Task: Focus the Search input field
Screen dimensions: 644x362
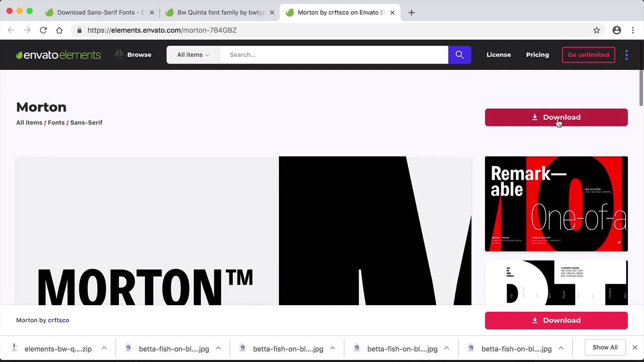Action: (334, 55)
